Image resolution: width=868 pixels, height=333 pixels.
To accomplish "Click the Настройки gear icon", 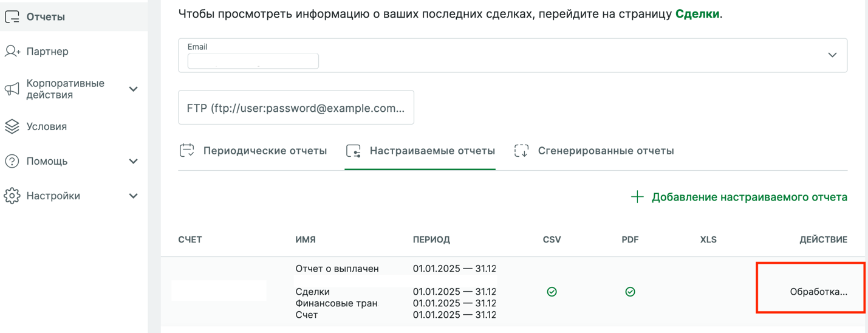I will click(x=12, y=196).
